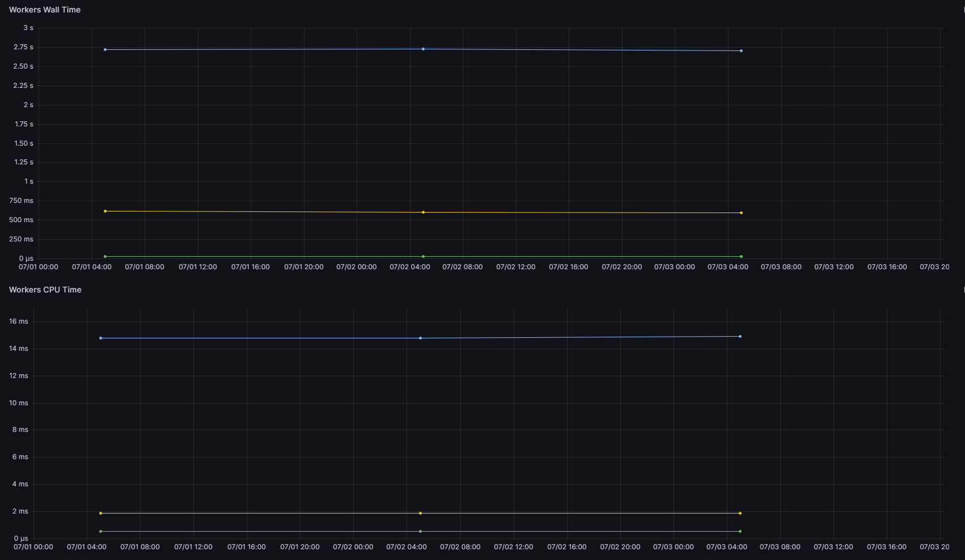The width and height of the screenshot is (965, 560).
Task: Select yellow 07/01 data point in CPU Time chart
Action: coord(101,514)
